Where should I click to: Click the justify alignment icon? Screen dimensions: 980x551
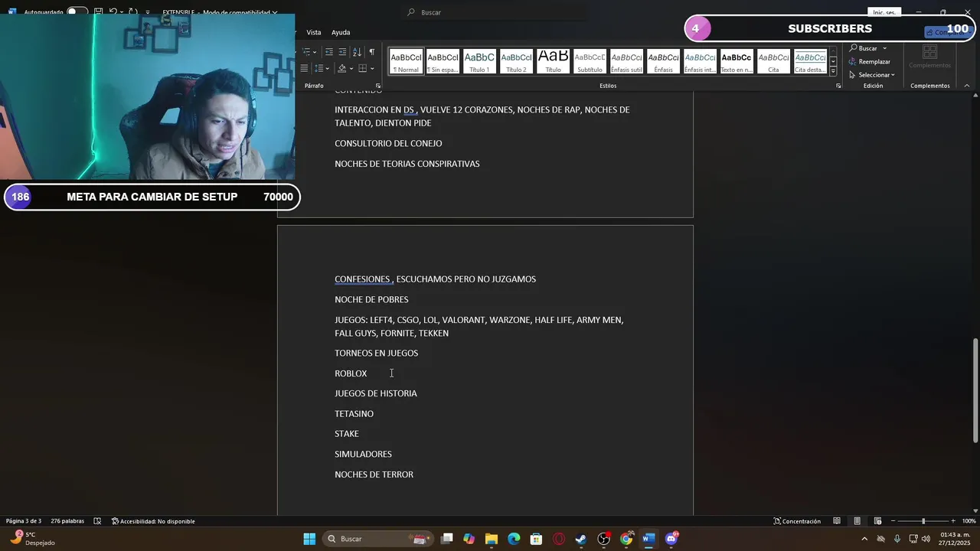click(x=304, y=69)
